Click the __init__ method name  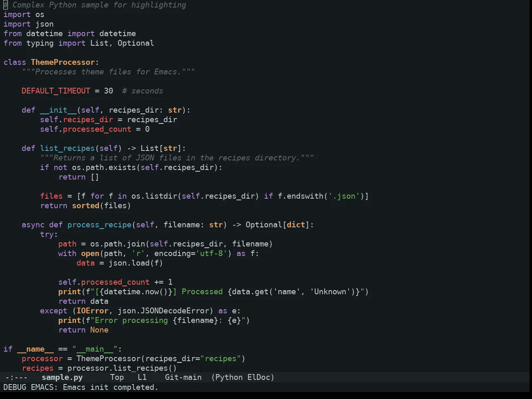[58, 110]
